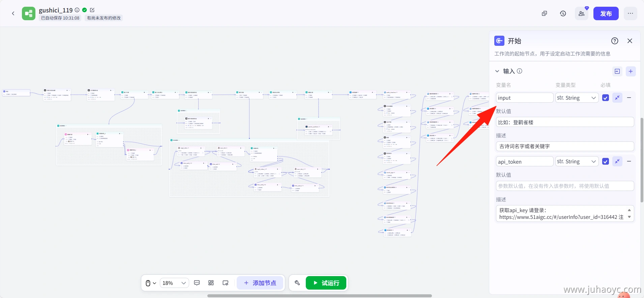Screen dimensions: 644x298
Task: Uncheck required for api_token variable
Action: (x=606, y=162)
